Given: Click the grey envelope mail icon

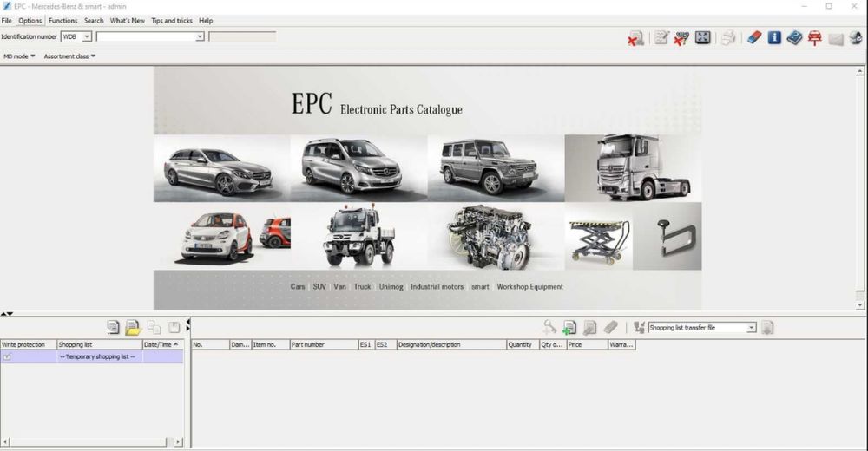Looking at the screenshot, I should tap(835, 38).
